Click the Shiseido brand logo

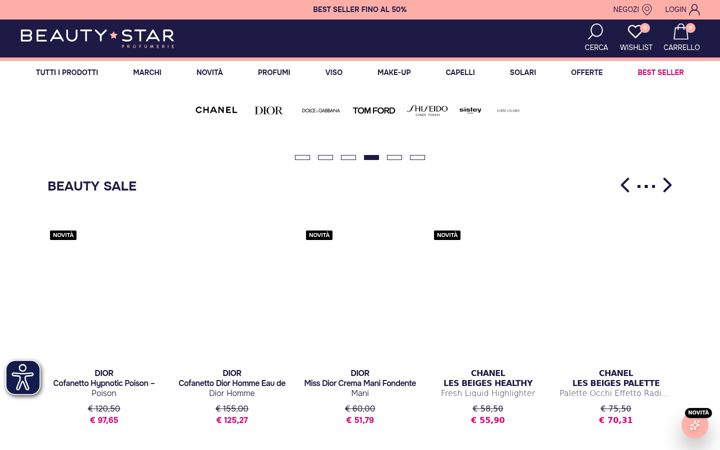click(x=428, y=110)
